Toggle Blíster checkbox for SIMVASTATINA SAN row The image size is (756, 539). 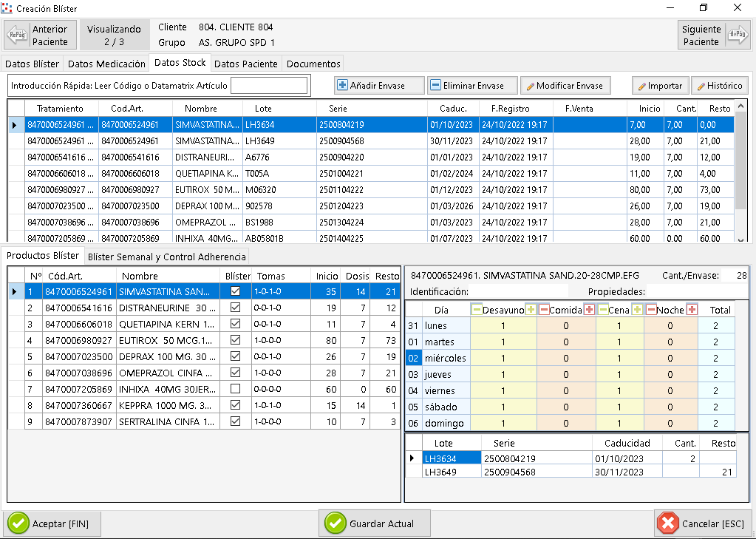pyautogui.click(x=235, y=291)
